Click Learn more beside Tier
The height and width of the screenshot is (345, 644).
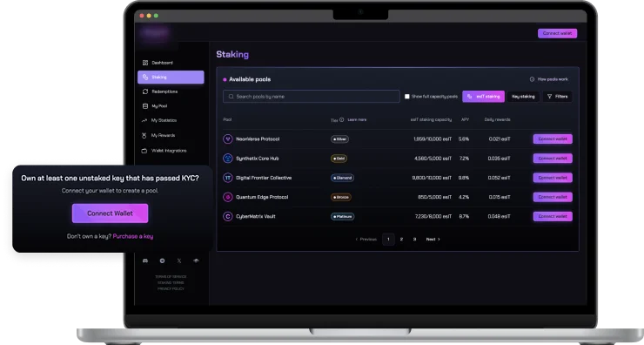click(x=357, y=119)
